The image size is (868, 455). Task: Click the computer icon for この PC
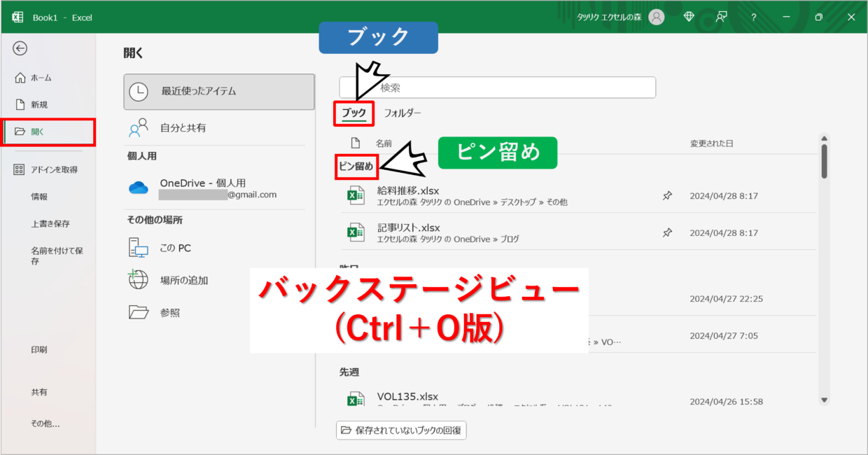[139, 248]
